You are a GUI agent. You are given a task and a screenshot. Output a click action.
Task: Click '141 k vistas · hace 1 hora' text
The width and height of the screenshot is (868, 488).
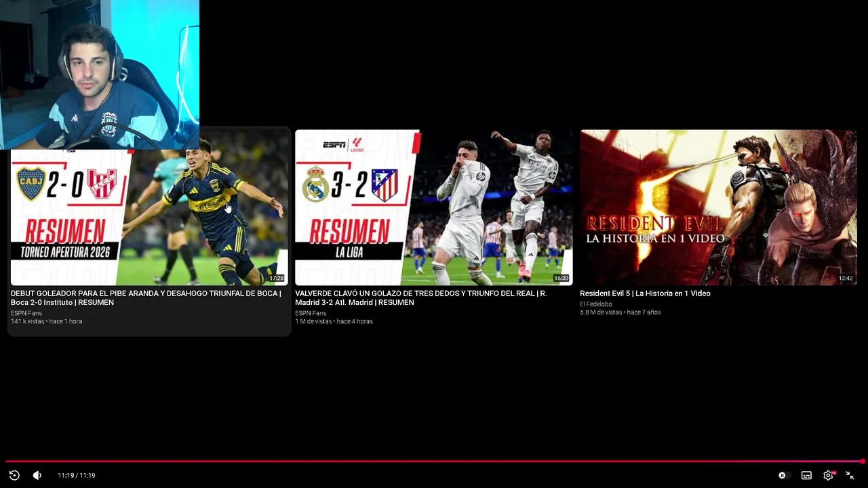(x=46, y=321)
